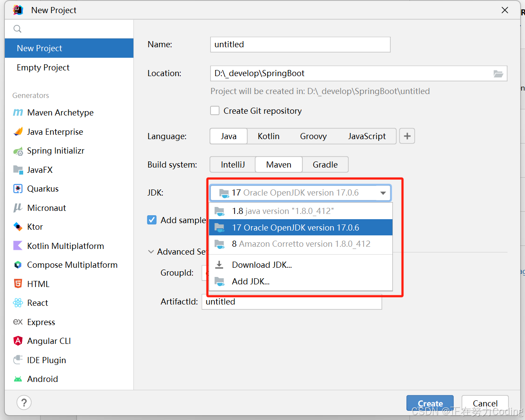Click the Micronaut label

coord(46,208)
